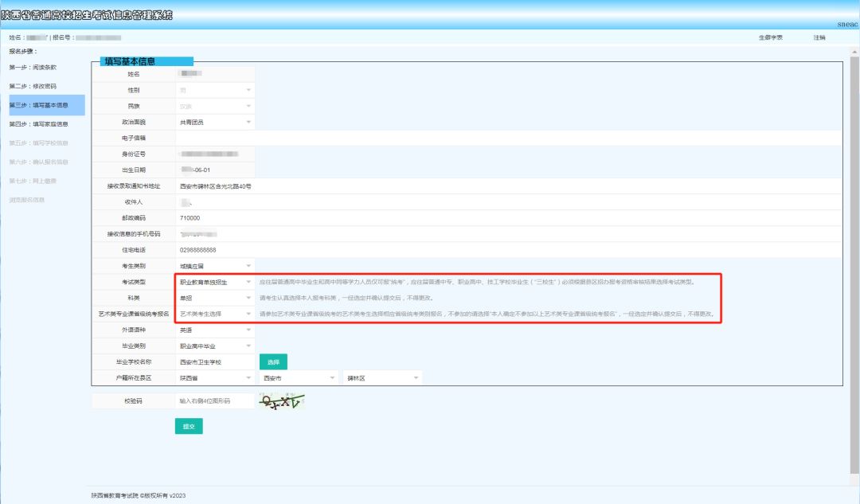Click the 户籍所在县区 label
This screenshot has height=504, width=860.
click(x=134, y=378)
